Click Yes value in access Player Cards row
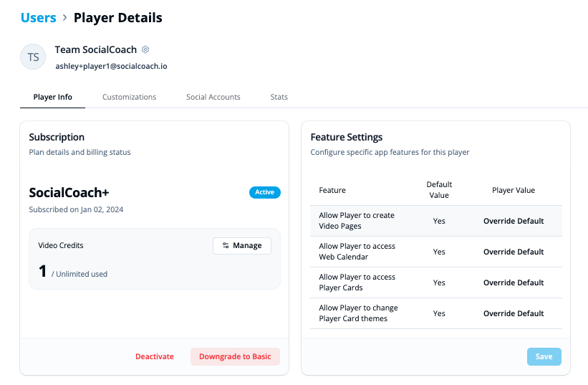The image size is (588, 385). (439, 282)
